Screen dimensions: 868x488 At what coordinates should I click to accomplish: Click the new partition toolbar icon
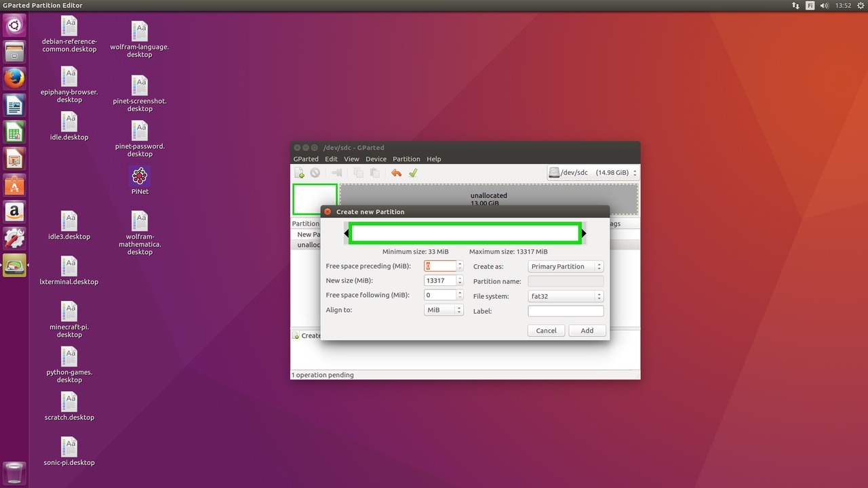click(x=299, y=173)
